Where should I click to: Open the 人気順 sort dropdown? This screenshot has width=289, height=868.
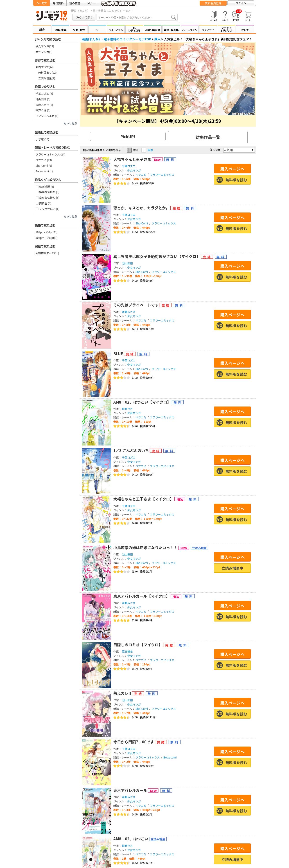(x=239, y=150)
